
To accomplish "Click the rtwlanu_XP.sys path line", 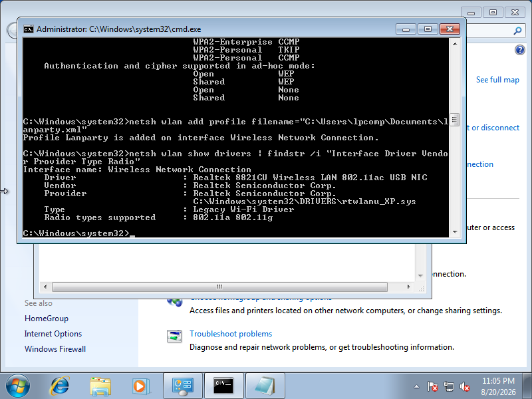I will [x=305, y=201].
